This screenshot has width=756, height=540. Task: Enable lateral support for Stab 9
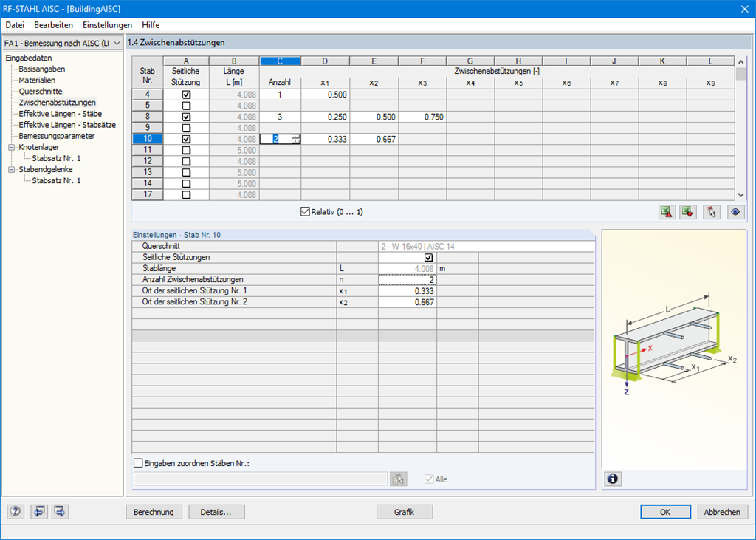click(x=186, y=128)
